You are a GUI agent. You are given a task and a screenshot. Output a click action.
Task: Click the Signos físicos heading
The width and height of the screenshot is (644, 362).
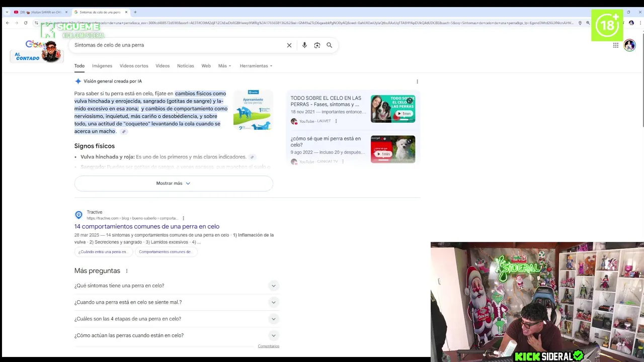click(x=95, y=146)
